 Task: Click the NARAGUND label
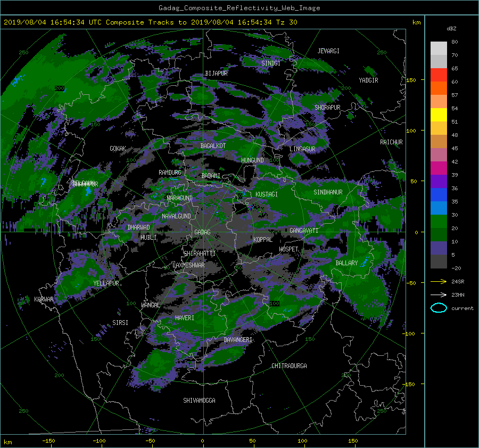tap(180, 198)
